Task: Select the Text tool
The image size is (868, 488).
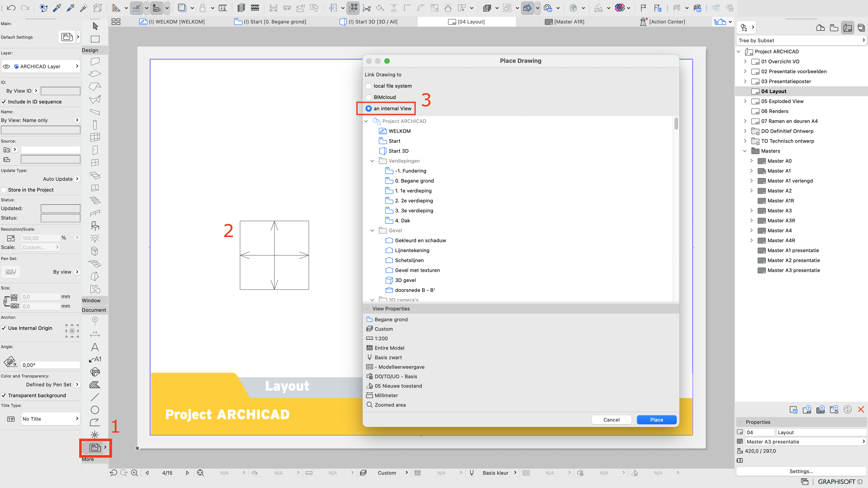Action: point(95,347)
